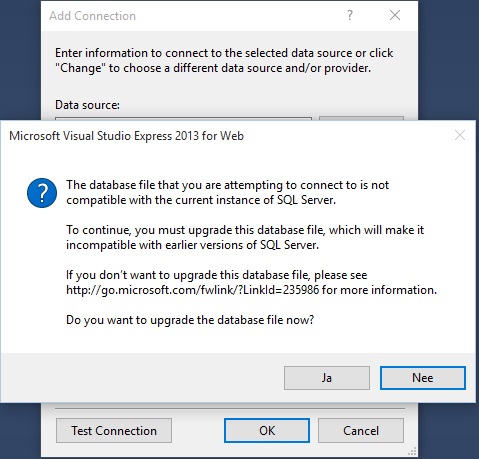
Task: Cancel the Add Connection dialog
Action: (x=361, y=431)
